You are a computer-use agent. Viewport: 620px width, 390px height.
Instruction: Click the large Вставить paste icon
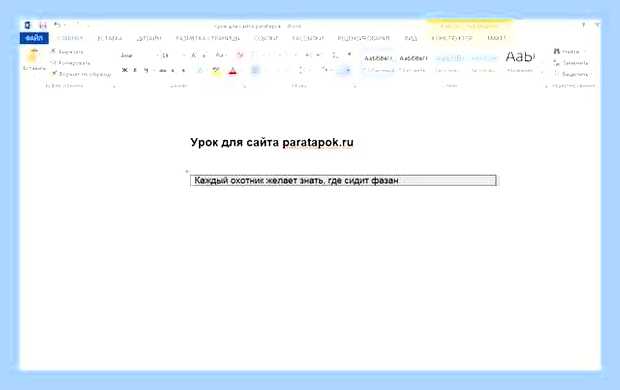tap(33, 56)
